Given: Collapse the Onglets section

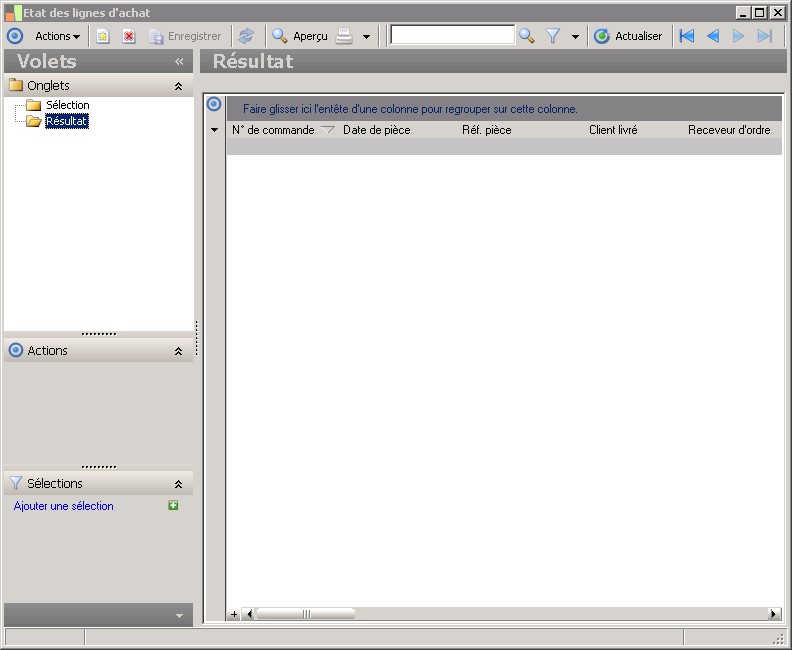Looking at the screenshot, I should point(178,86).
